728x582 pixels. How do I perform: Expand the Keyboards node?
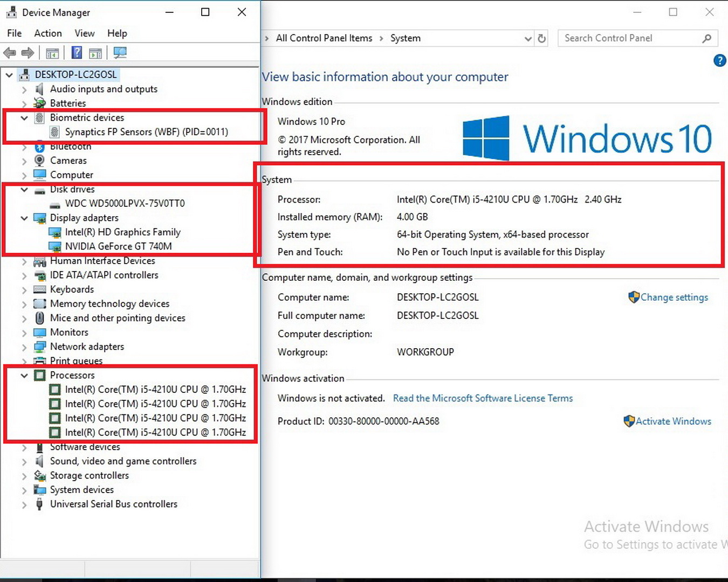tap(24, 290)
